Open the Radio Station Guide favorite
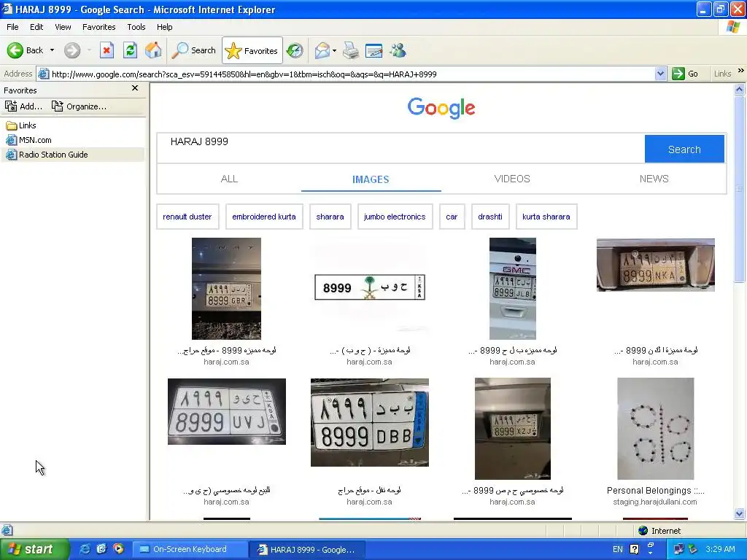Viewport: 747px width, 560px height. click(47, 155)
